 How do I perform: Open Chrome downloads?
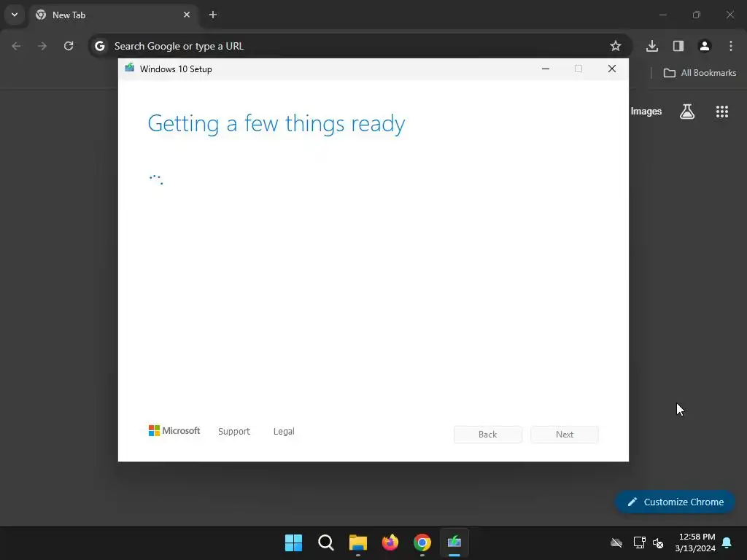[x=652, y=46]
